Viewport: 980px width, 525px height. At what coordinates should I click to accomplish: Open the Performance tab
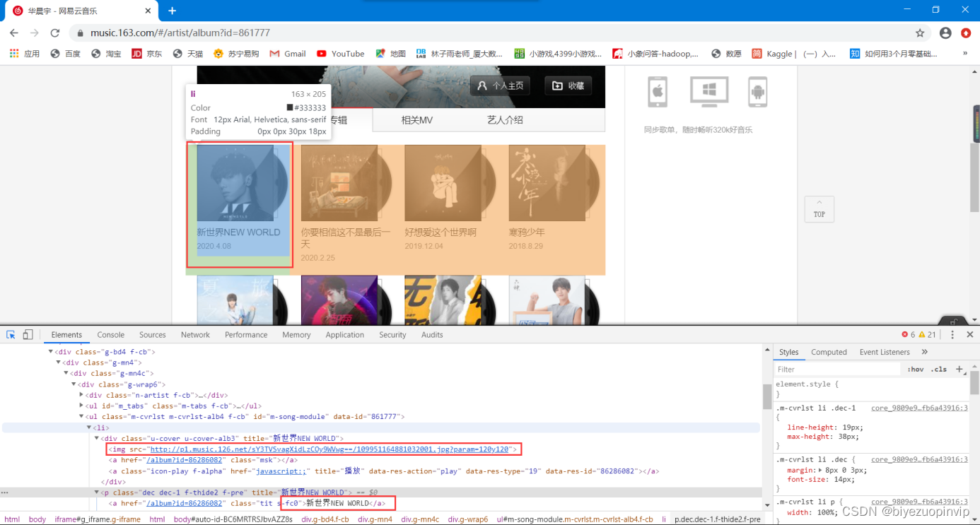click(246, 335)
